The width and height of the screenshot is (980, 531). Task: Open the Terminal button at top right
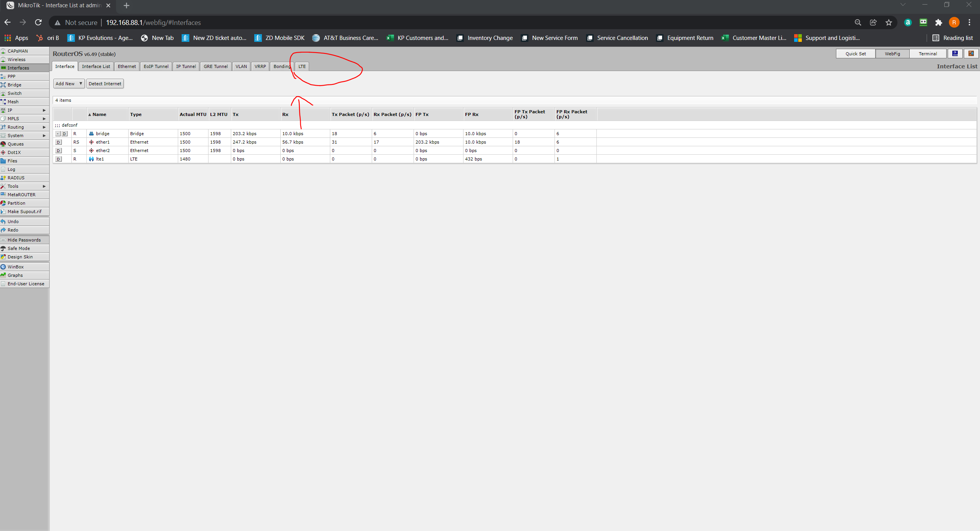[927, 54]
